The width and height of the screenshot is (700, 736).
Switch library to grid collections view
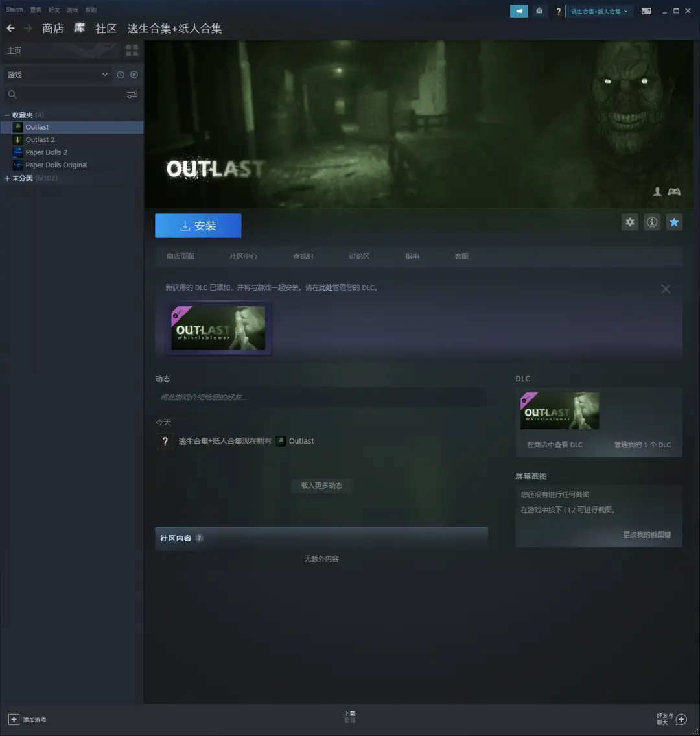[x=132, y=50]
